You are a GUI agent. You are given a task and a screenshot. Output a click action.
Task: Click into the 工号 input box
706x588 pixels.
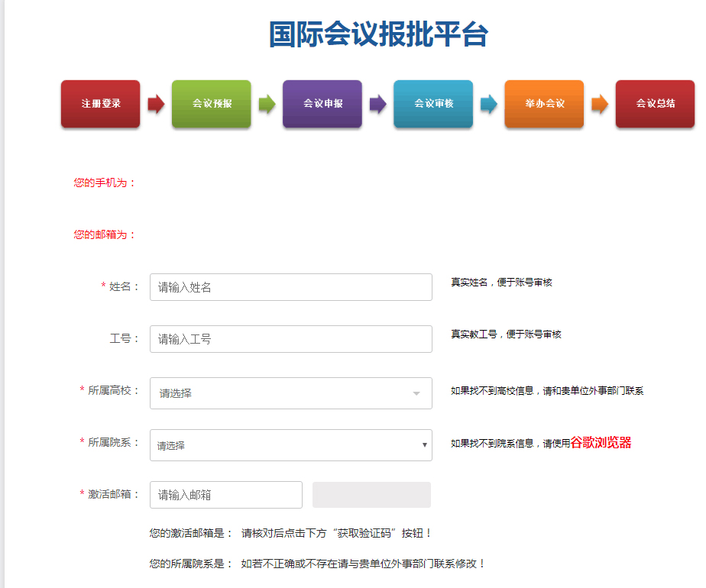[290, 339]
